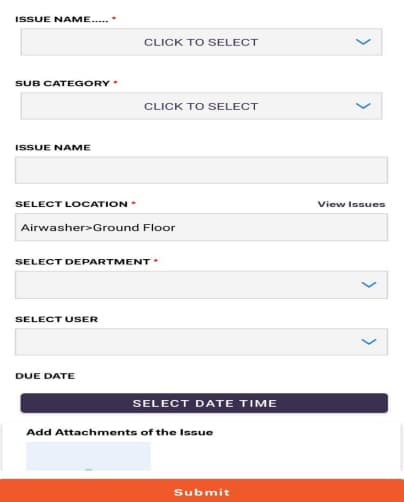Click the attachment upload placeholder box
This screenshot has width=404, height=502.
[x=88, y=456]
